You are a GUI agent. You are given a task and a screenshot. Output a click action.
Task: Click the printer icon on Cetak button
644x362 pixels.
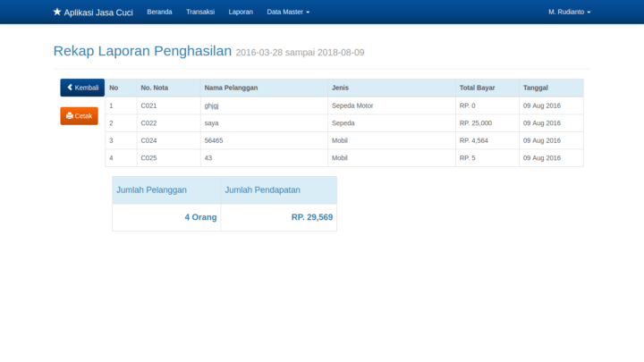[x=70, y=116]
